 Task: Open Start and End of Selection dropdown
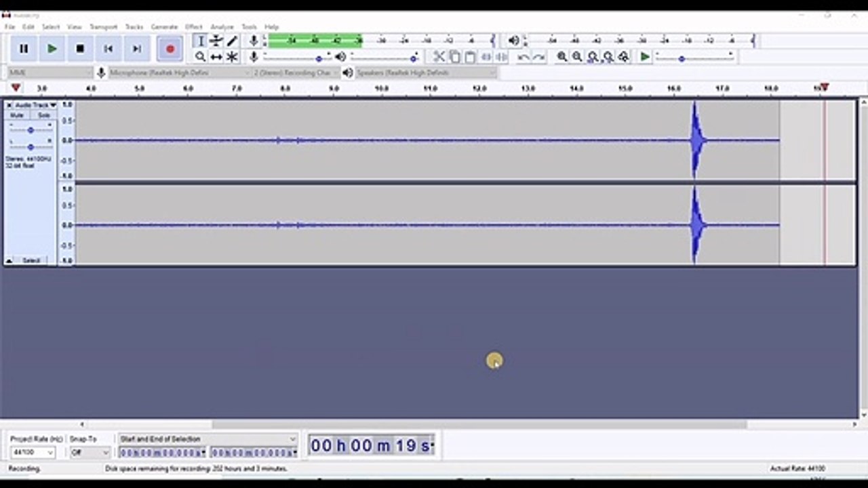(x=208, y=439)
